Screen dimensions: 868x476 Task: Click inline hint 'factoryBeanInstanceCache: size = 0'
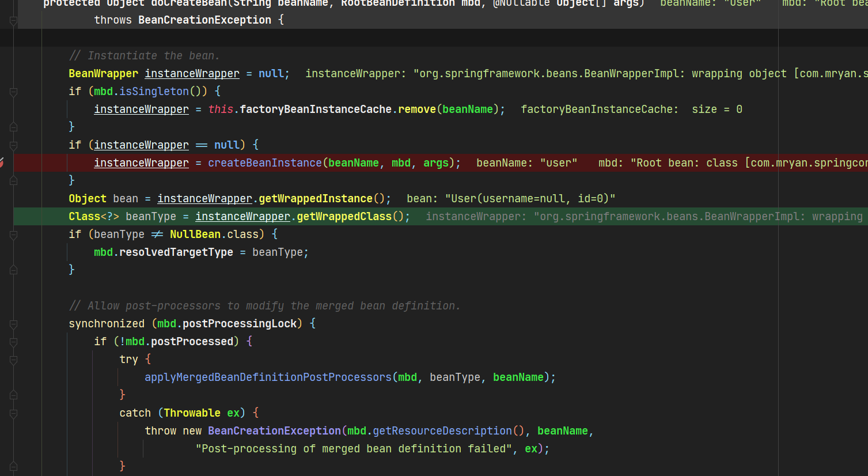pos(631,109)
